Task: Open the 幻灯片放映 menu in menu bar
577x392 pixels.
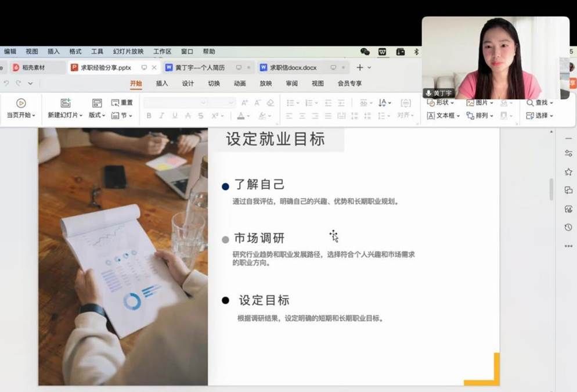Action: tap(128, 52)
